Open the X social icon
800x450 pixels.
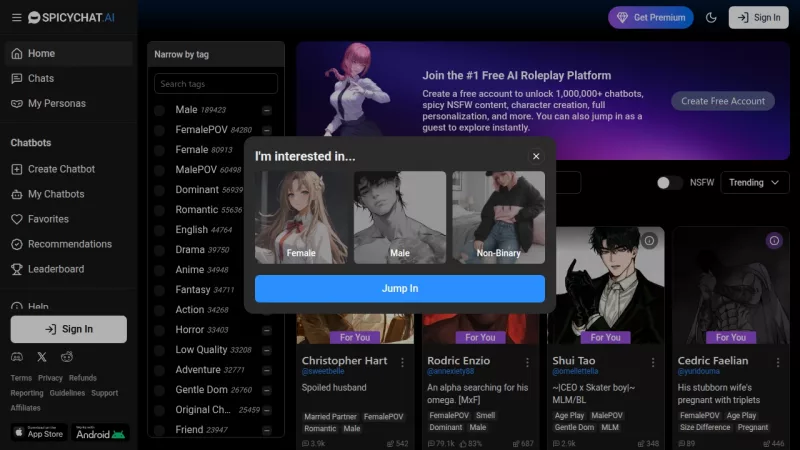(42, 356)
